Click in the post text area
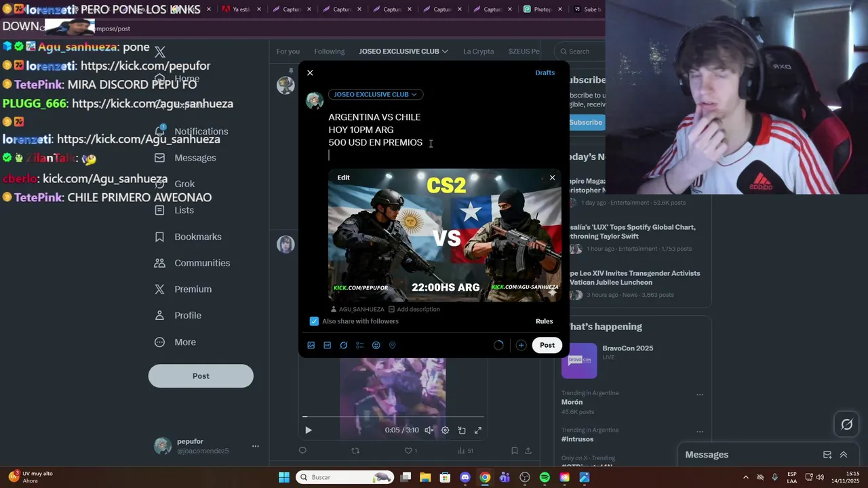 [x=444, y=136]
